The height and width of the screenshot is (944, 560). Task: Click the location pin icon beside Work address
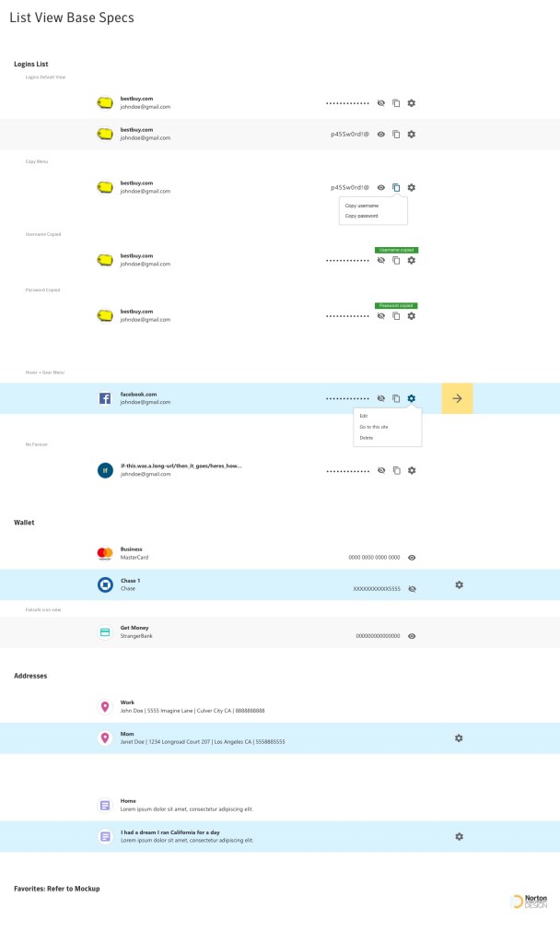click(x=105, y=707)
